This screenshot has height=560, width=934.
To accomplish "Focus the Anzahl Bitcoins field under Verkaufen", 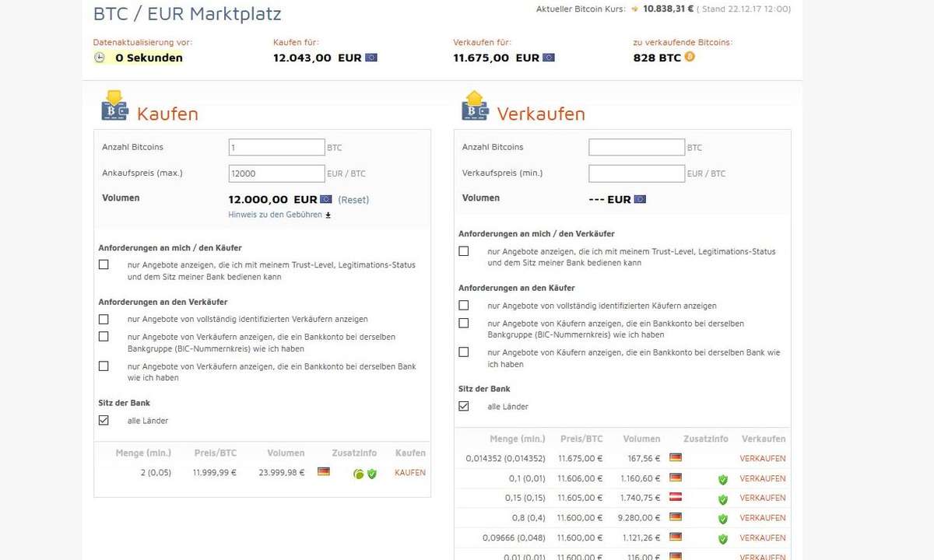I will coord(637,147).
